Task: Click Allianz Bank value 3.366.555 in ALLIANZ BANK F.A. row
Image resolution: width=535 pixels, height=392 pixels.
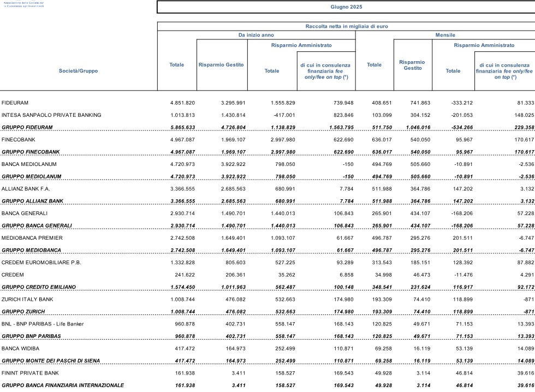Action: tap(182, 189)
